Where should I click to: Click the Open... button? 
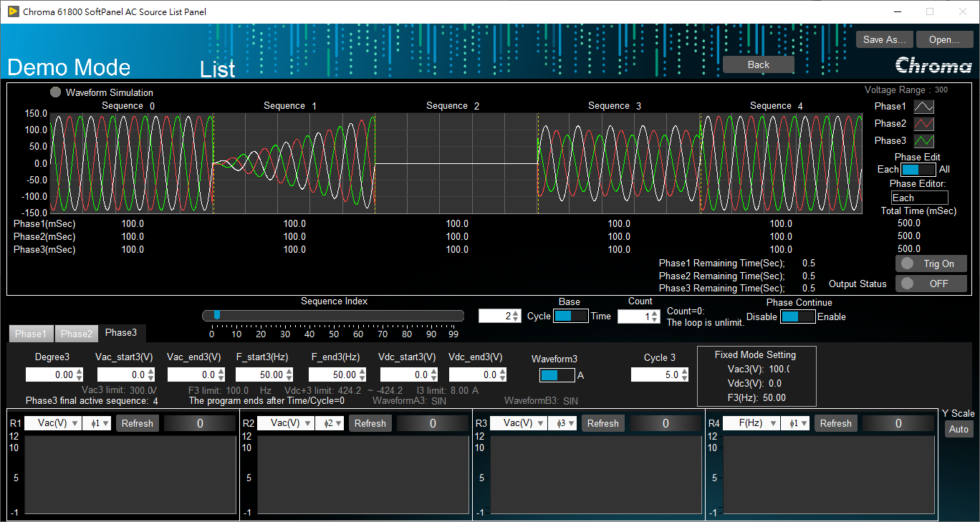click(944, 39)
